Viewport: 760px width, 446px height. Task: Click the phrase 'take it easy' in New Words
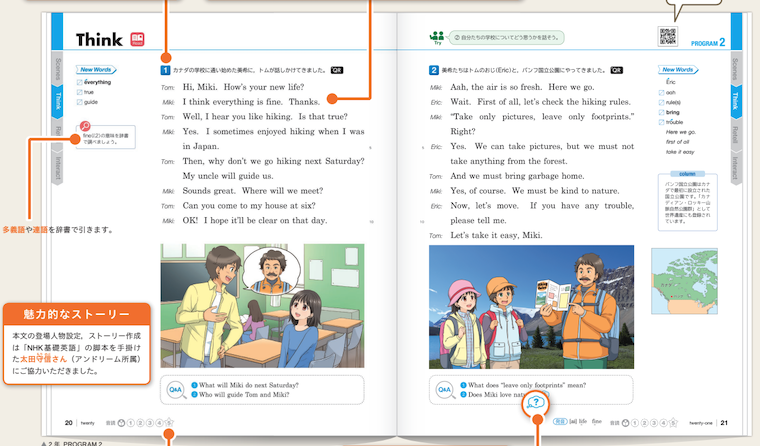pyautogui.click(x=680, y=152)
